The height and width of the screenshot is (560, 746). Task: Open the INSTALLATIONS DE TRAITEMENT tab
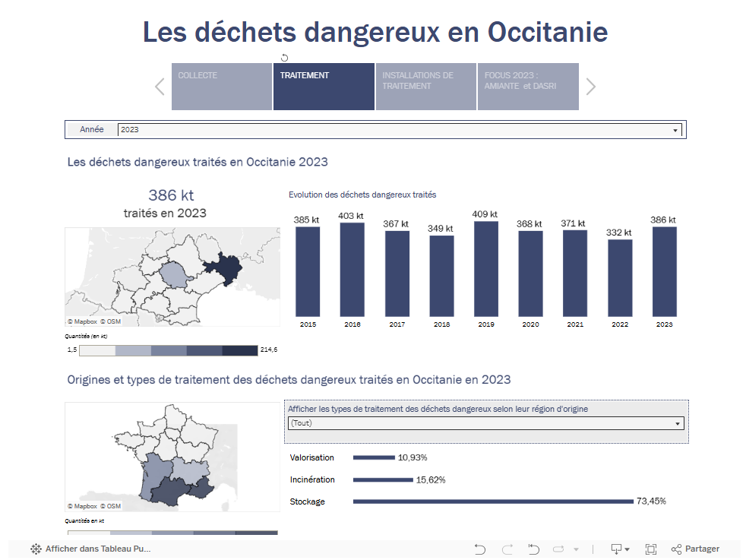point(425,86)
